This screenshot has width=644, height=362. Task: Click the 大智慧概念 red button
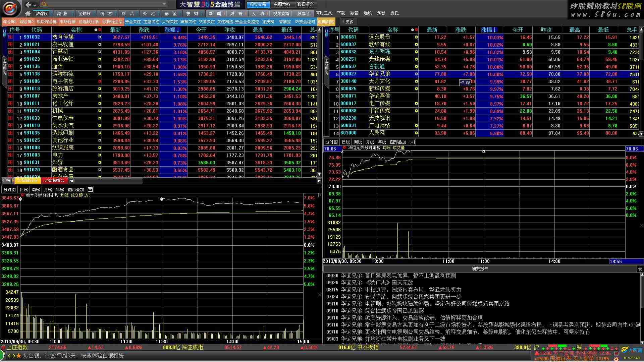[x=54, y=181]
